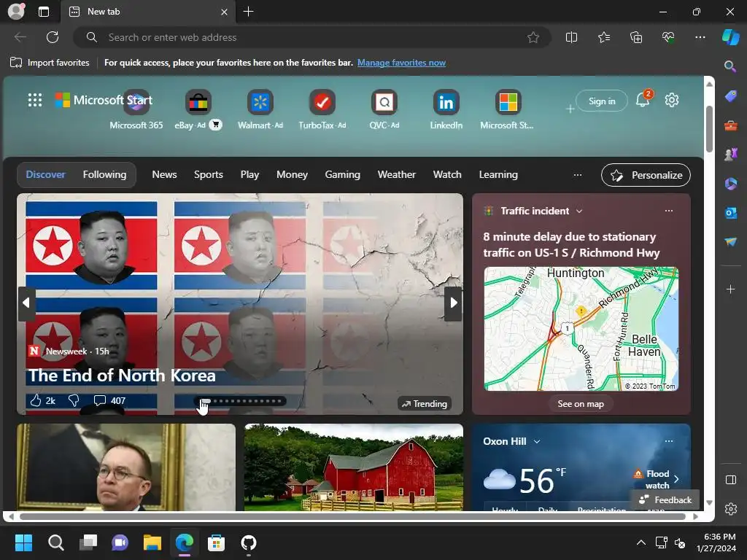Open Manage favorites now link

(x=402, y=63)
